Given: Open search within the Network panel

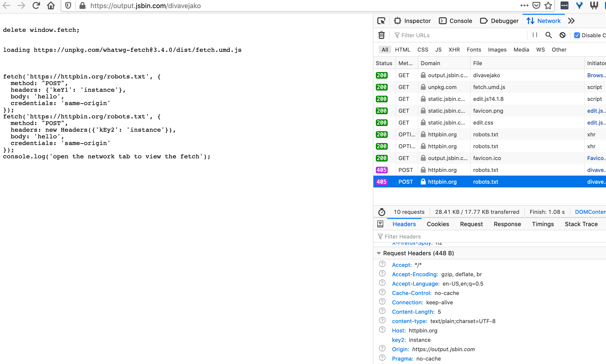Looking at the screenshot, I should pyautogui.click(x=548, y=35).
